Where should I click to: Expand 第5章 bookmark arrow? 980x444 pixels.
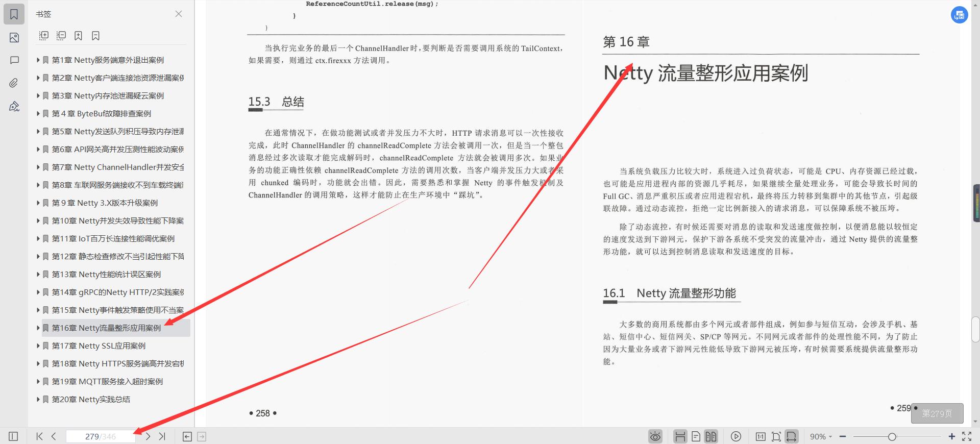tap(38, 131)
